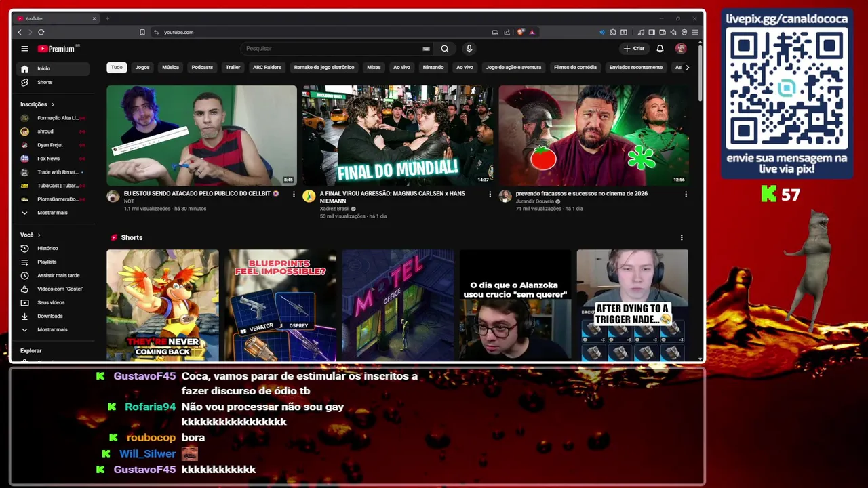This screenshot has height=488, width=868.
Task: Show more category chips with the right arrow
Action: click(x=687, y=67)
